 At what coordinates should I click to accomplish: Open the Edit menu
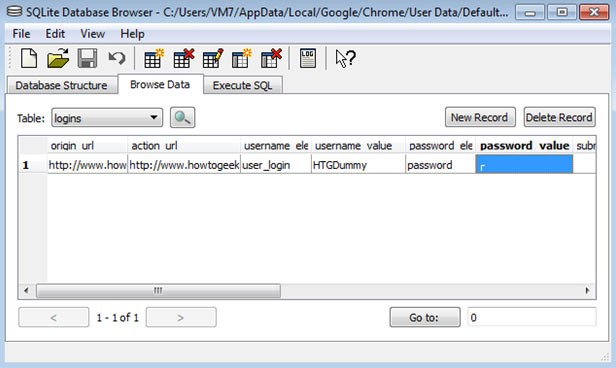(x=55, y=34)
